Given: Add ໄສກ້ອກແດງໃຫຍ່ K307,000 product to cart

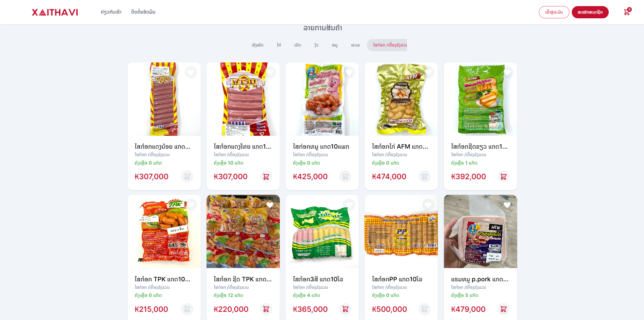Looking at the screenshot, I should [266, 176].
